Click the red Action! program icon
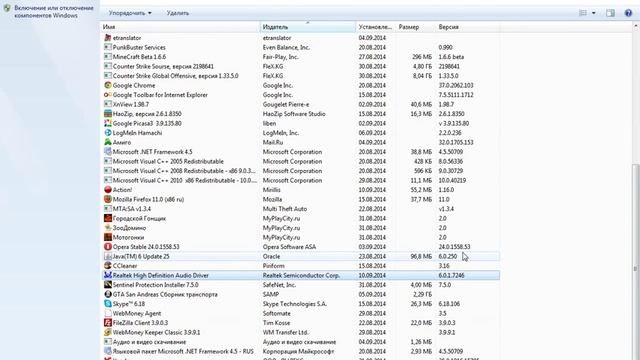 point(108,190)
